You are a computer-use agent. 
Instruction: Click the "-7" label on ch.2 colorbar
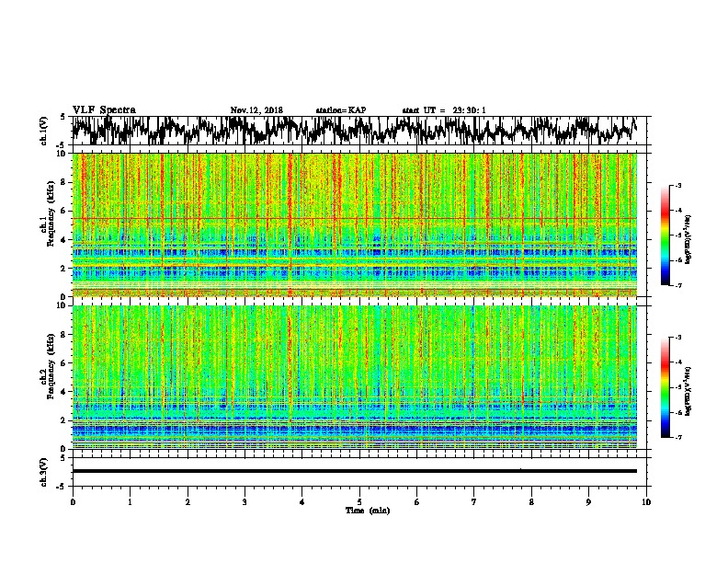677,437
